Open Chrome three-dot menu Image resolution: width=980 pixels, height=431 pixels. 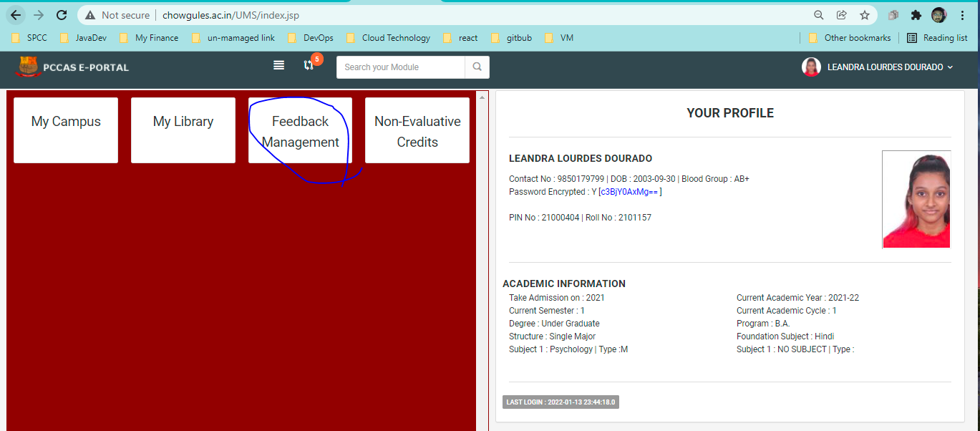click(961, 15)
